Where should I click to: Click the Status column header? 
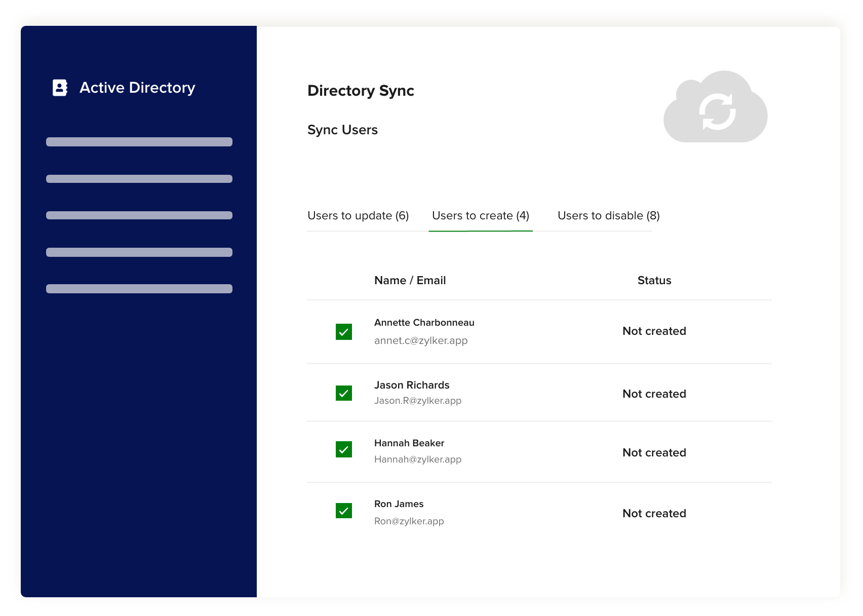[x=654, y=280]
